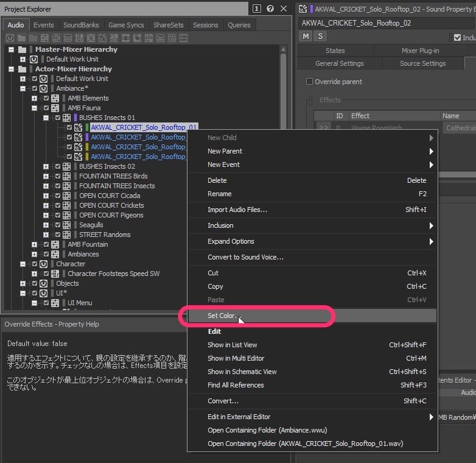Click the Blend Container toolbar icon
This screenshot has width=476, height=463.
pos(91,38)
